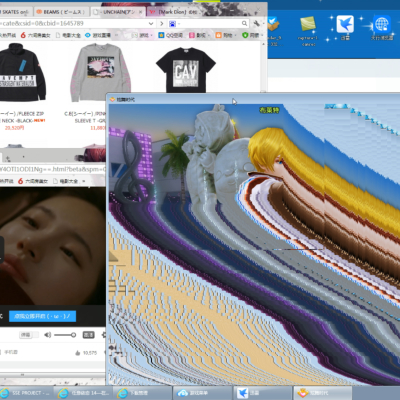Open the player settings gear icon
400x400 pixels.
(x=104, y=335)
